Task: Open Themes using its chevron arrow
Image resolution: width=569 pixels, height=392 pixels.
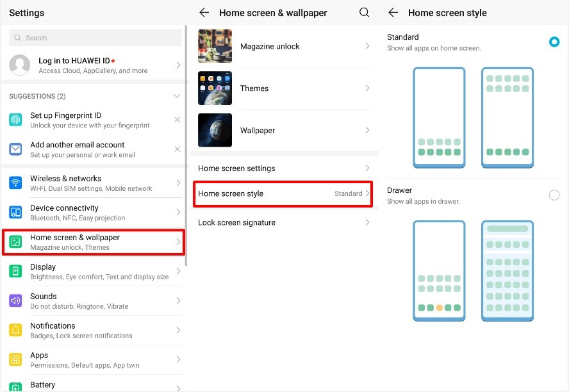Action: (367, 88)
